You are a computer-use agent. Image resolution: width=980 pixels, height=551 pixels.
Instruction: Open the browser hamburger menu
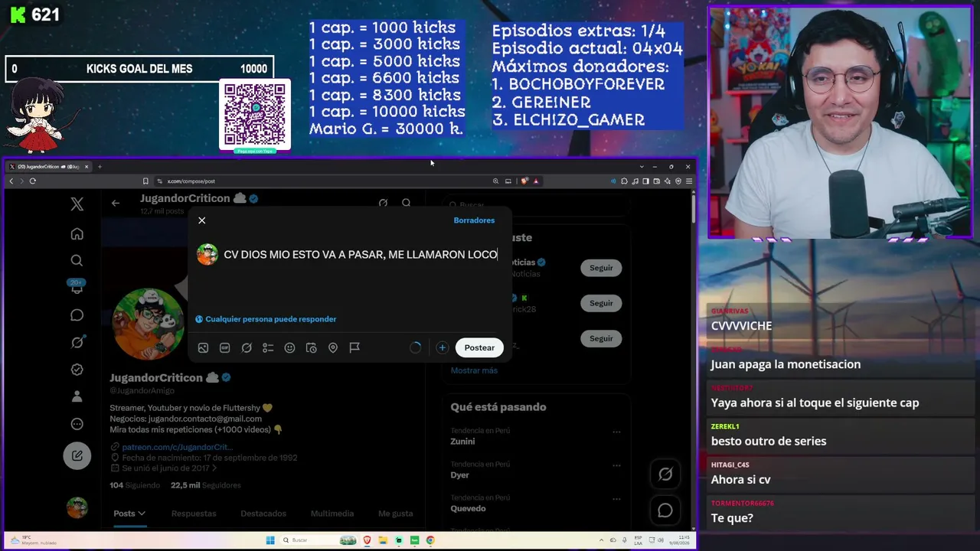tap(689, 181)
